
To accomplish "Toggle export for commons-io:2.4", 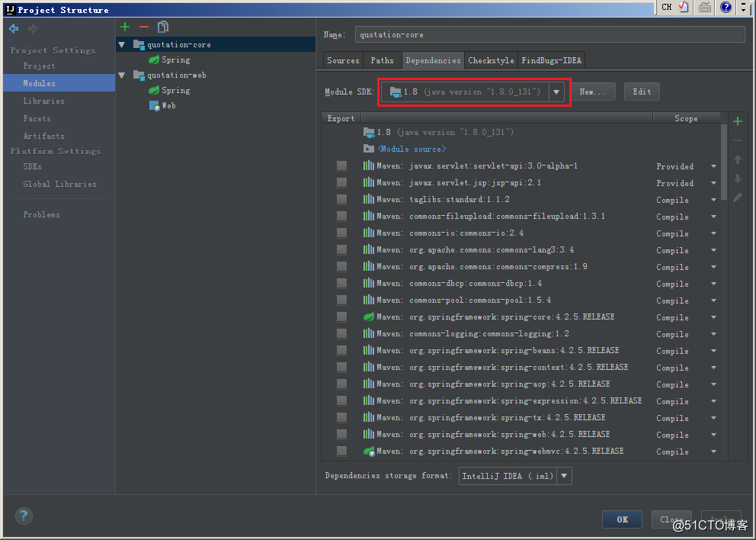I will coord(342,233).
